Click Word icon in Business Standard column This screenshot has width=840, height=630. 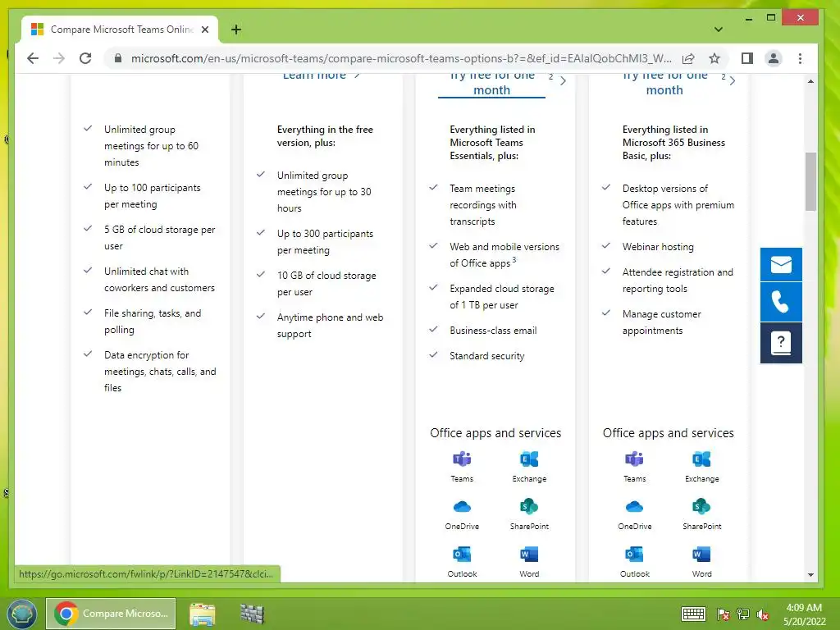pyautogui.click(x=702, y=554)
